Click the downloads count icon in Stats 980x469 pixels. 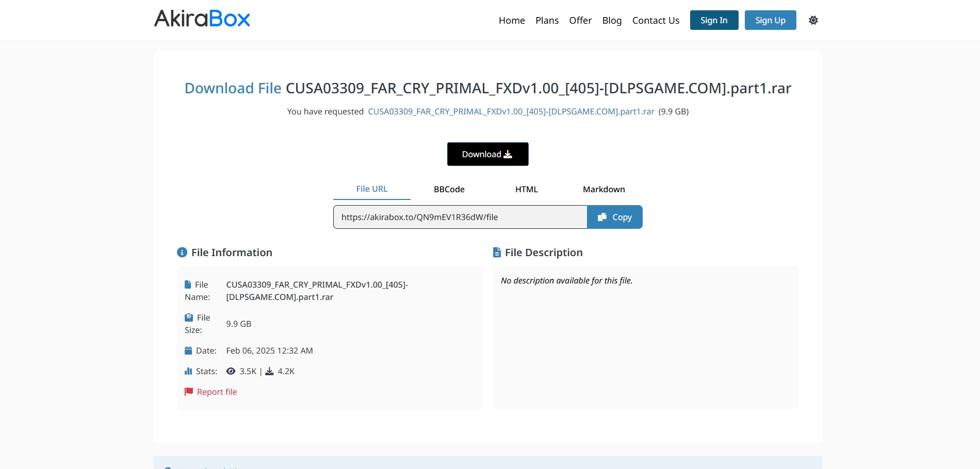point(269,372)
